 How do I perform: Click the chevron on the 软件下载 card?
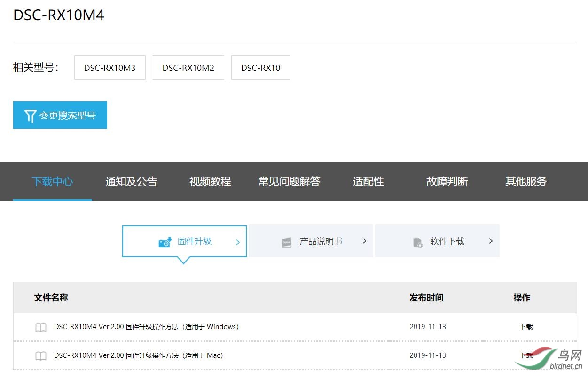[x=491, y=241]
